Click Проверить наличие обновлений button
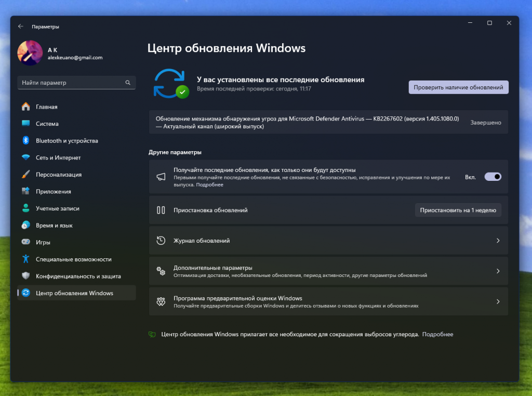This screenshot has height=396, width=532. (458, 87)
